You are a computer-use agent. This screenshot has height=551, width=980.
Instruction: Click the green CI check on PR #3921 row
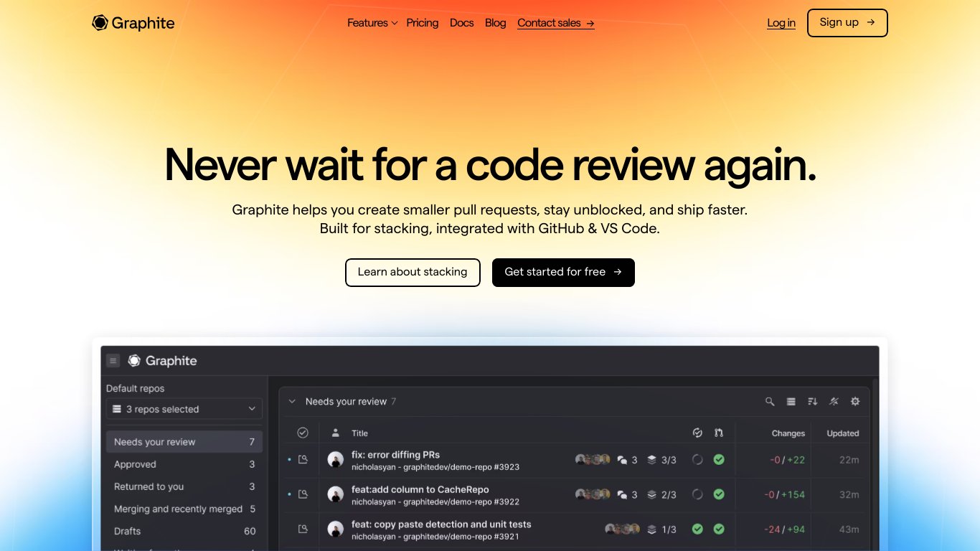click(697, 529)
